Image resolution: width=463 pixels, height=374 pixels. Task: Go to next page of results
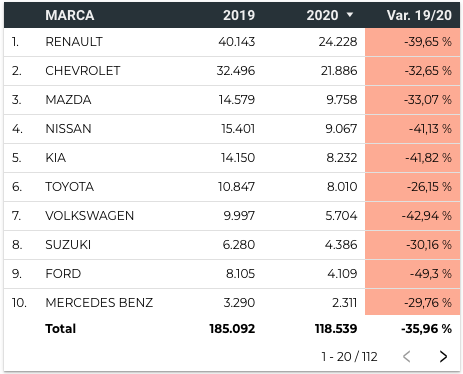click(x=443, y=356)
